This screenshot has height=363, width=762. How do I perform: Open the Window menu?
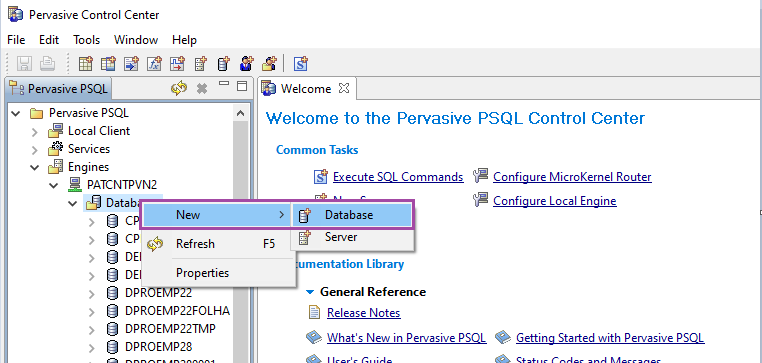tap(136, 40)
